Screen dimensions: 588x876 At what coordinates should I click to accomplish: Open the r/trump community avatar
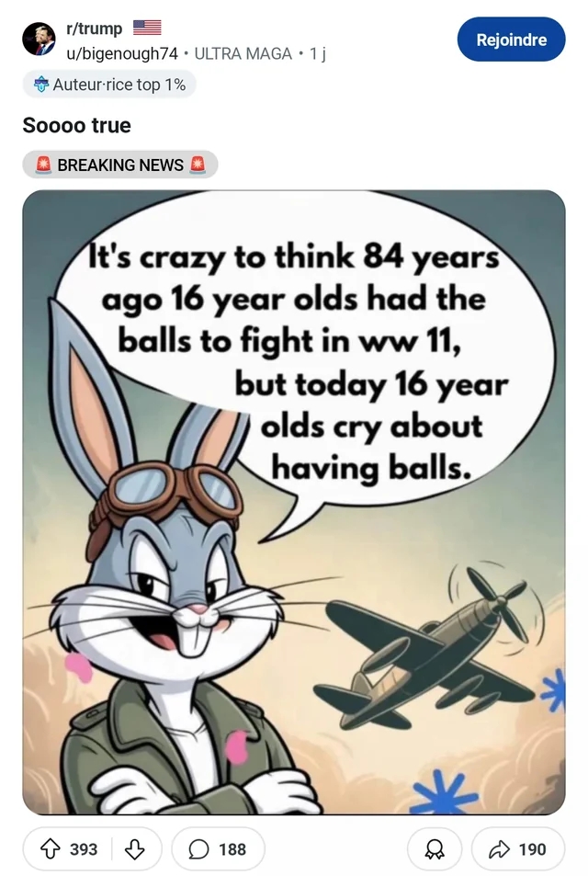click(39, 40)
